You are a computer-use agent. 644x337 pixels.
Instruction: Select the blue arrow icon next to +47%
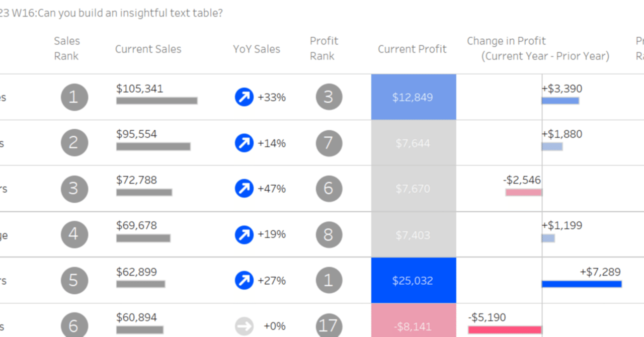[244, 189]
